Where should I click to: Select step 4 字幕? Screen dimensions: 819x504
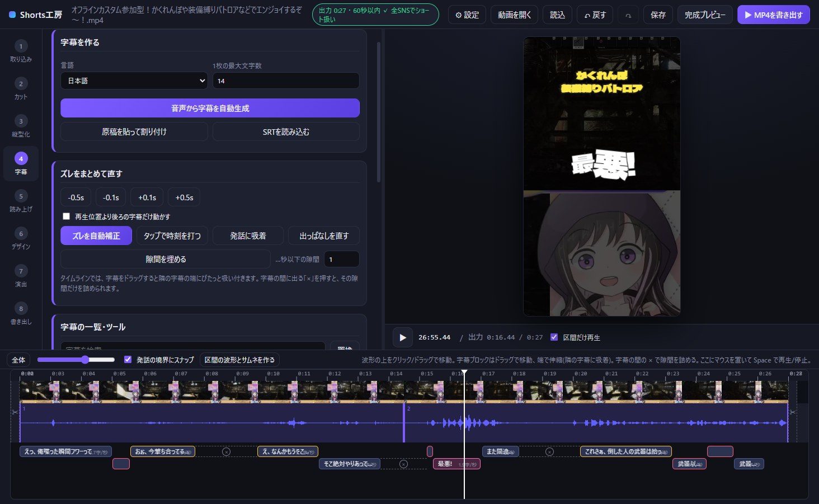coord(21,164)
